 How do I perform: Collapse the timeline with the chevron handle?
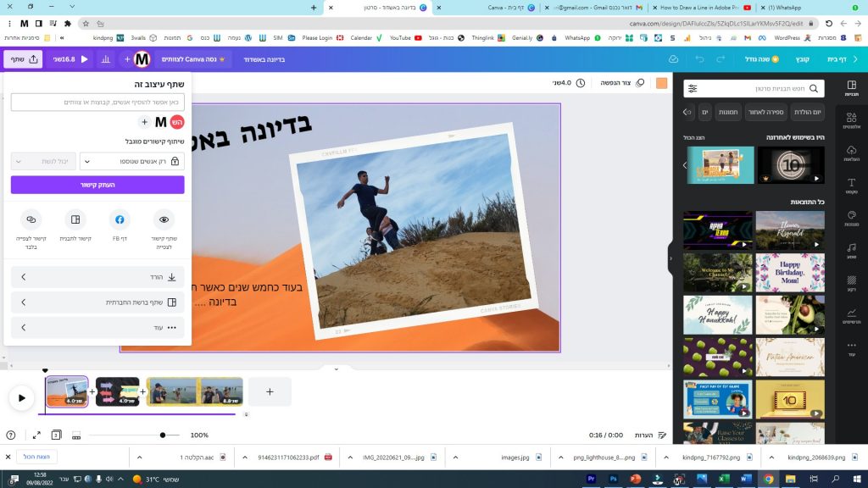[x=336, y=369]
